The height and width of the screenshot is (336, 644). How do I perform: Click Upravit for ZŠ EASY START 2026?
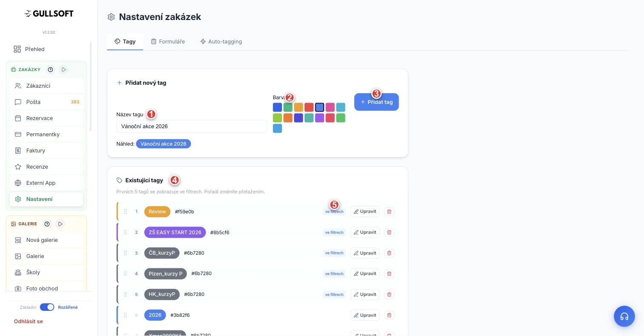[x=365, y=232]
